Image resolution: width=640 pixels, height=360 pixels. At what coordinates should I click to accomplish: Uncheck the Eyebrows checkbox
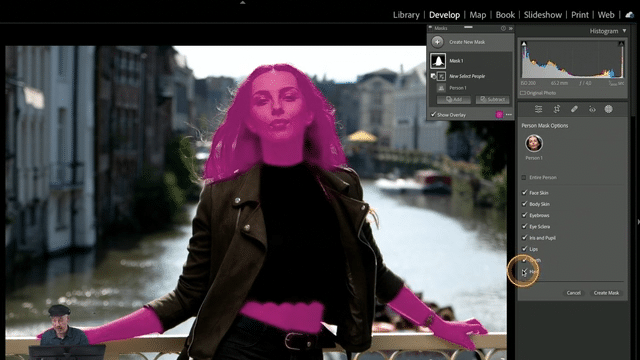coord(524,215)
